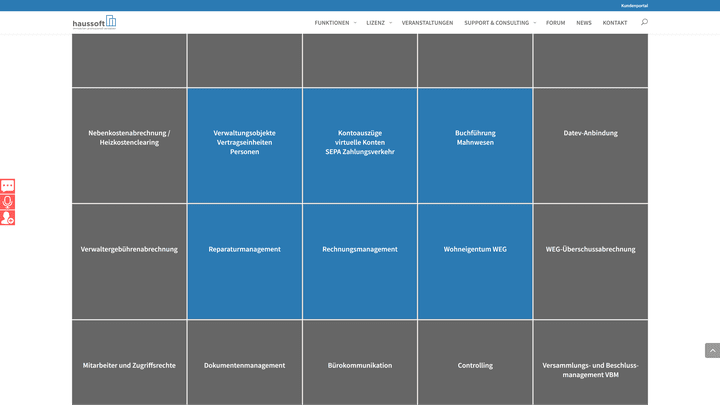
Task: Select the Nebenkostenabrechnung / Heizkostenclearing tile
Action: [129, 146]
